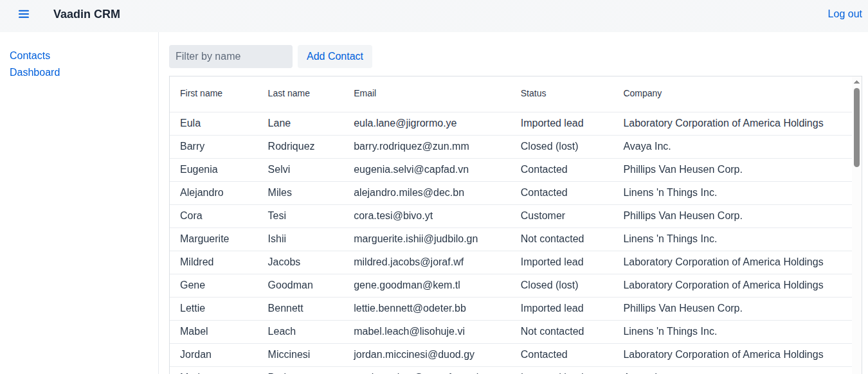Click the Vaadin CRM title
This screenshot has width=868, height=374.
[87, 14]
